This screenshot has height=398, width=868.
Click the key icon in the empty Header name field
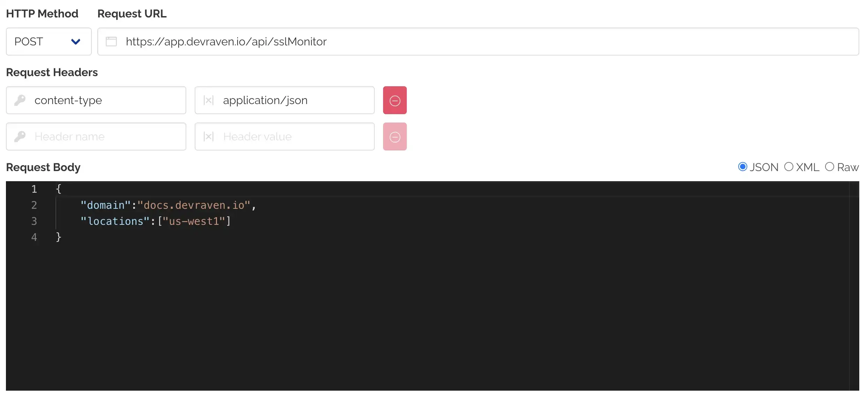[x=21, y=137]
